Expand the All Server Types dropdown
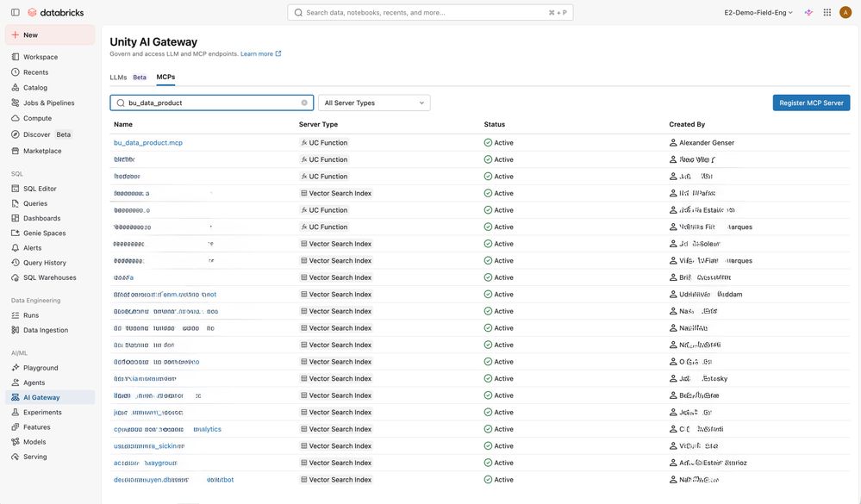This screenshot has width=861, height=504. 374,103
